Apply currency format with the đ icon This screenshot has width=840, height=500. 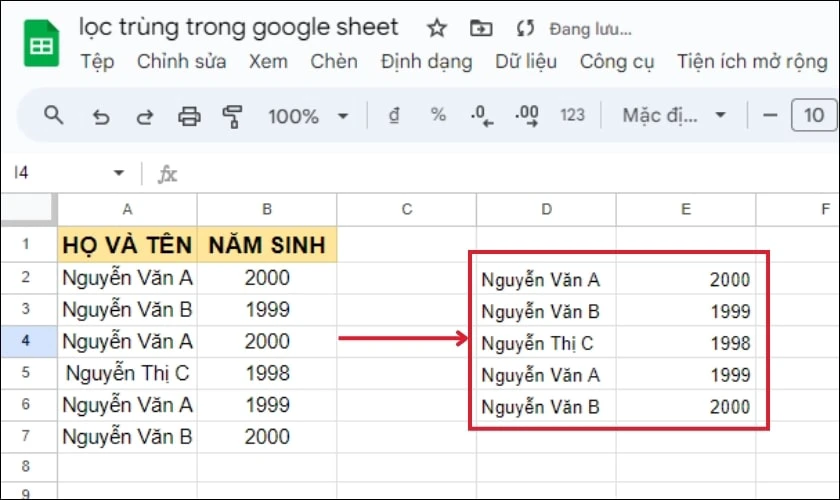[394, 115]
